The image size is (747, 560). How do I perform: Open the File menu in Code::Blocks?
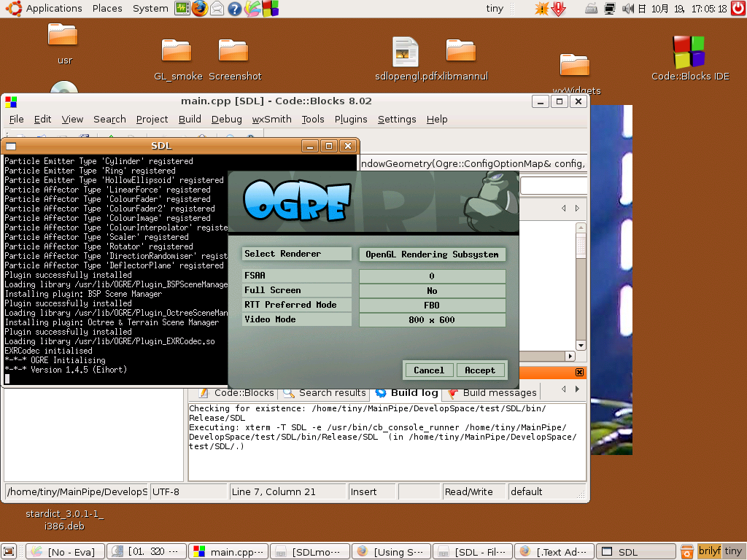coord(16,120)
